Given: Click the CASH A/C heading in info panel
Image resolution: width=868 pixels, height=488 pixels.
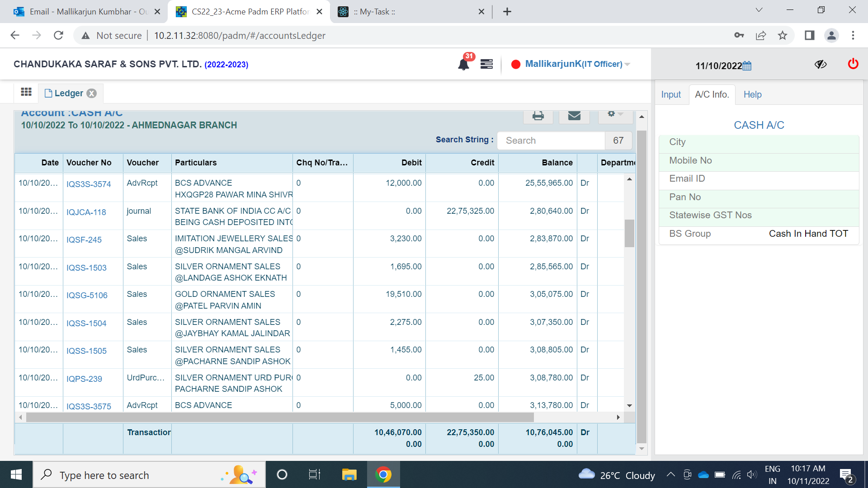Looking at the screenshot, I should click(759, 125).
